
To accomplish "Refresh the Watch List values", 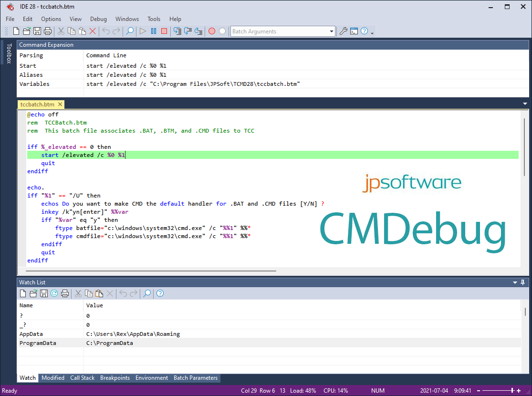I will [54, 293].
